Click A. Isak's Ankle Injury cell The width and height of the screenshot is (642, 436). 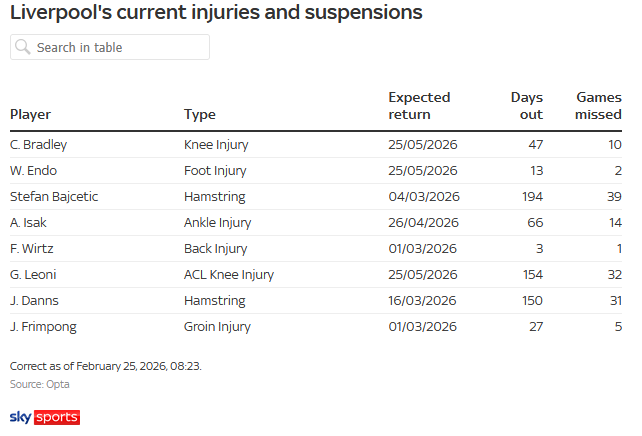tap(217, 222)
